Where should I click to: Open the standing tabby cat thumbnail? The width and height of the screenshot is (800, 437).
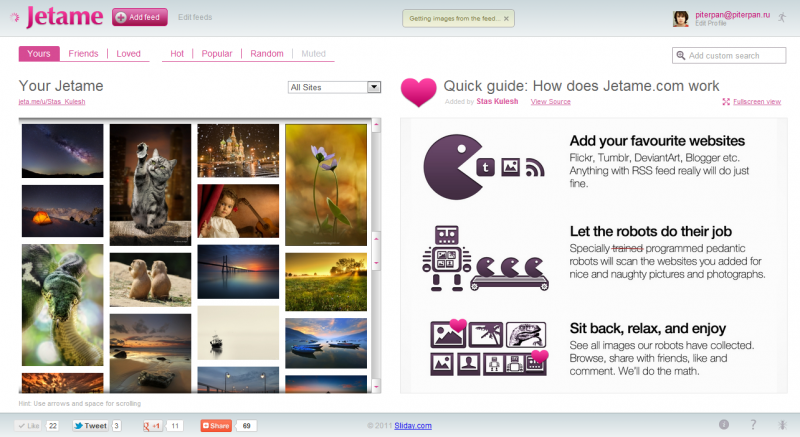(151, 185)
